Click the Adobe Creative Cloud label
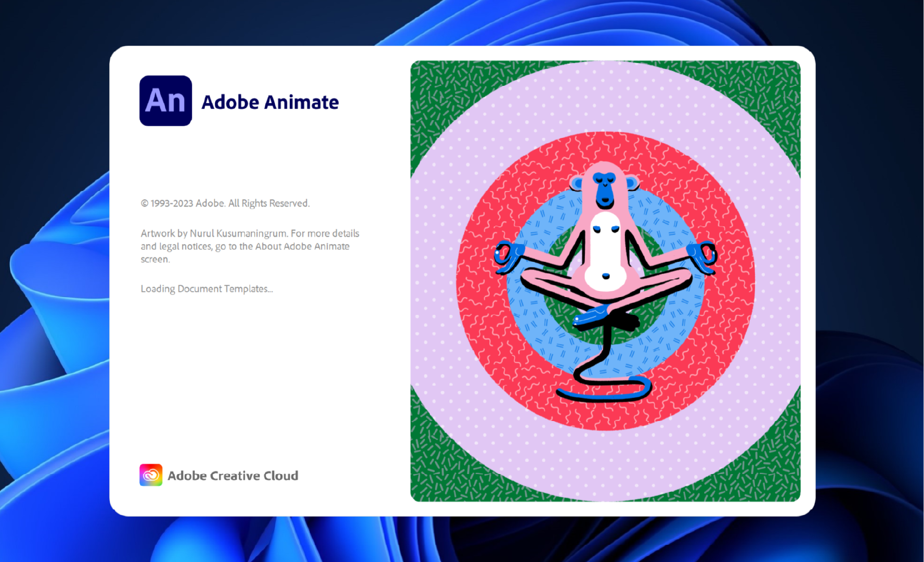 (233, 476)
